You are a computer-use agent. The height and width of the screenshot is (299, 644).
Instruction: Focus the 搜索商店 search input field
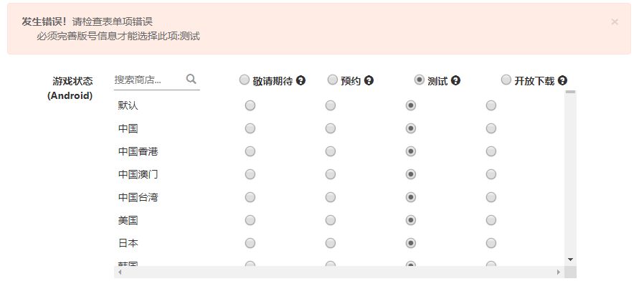[148, 80]
